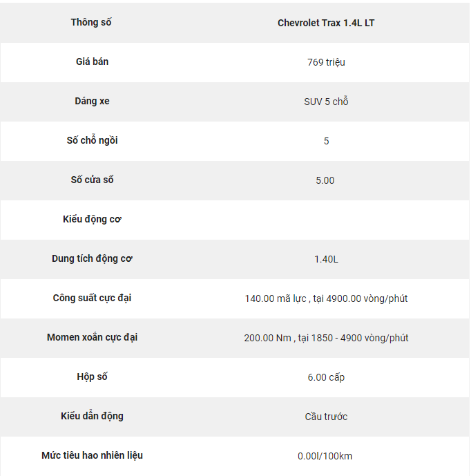
Task: Select the 0.00l/100km fuel consumption value
Action: pyautogui.click(x=325, y=456)
